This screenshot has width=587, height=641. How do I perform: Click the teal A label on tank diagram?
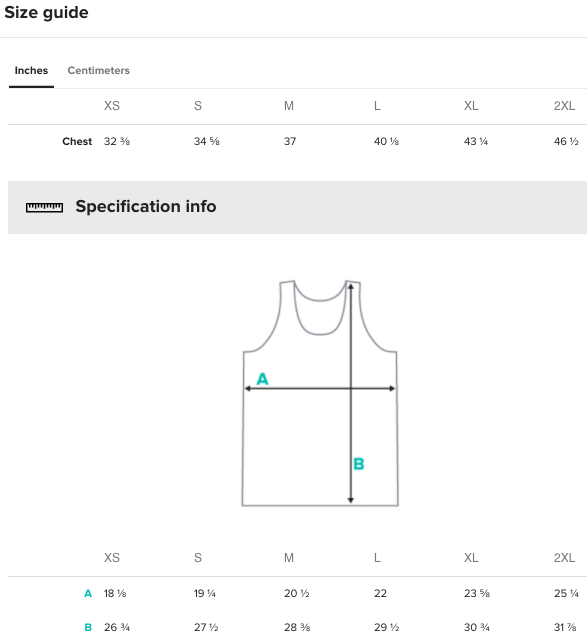262,379
